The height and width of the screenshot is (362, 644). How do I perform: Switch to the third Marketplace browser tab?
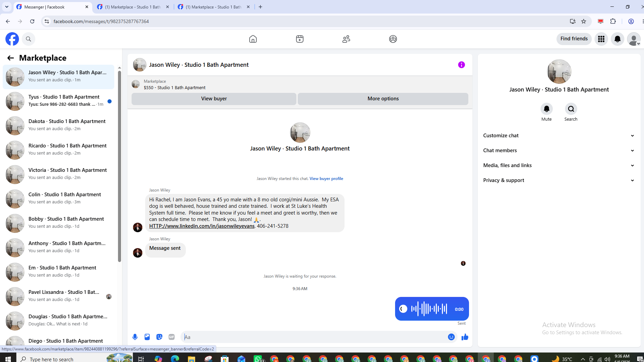[x=214, y=7]
